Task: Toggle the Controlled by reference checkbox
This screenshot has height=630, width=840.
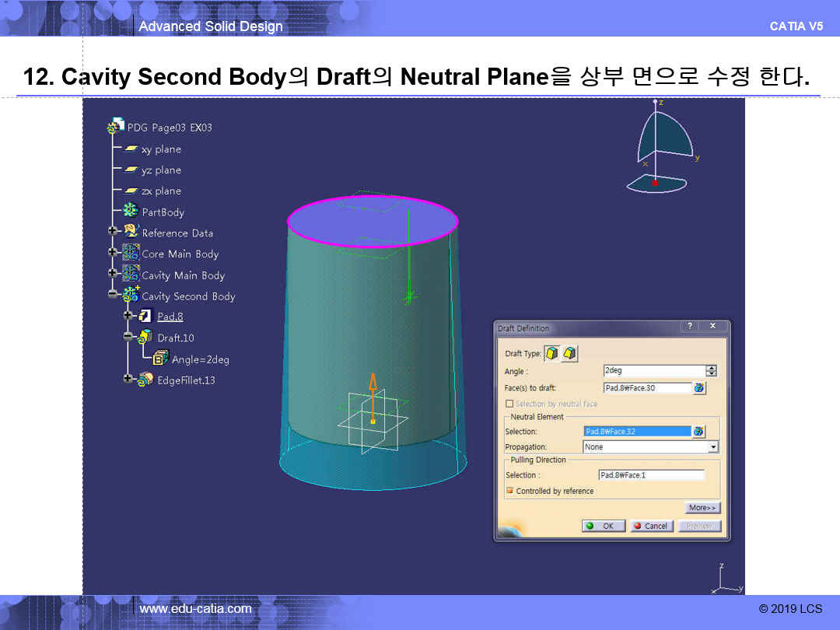Action: click(509, 491)
